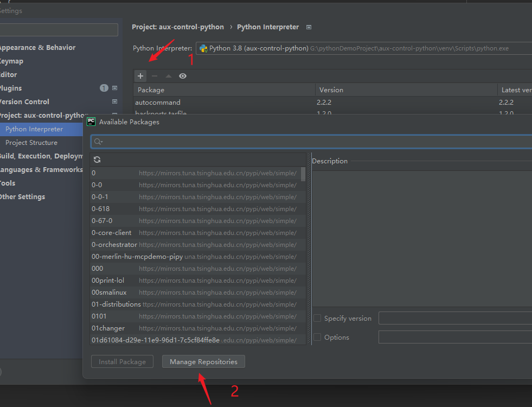This screenshot has width=532, height=407.
Task: Click the Python logo in the interpreter field
Action: [x=203, y=48]
